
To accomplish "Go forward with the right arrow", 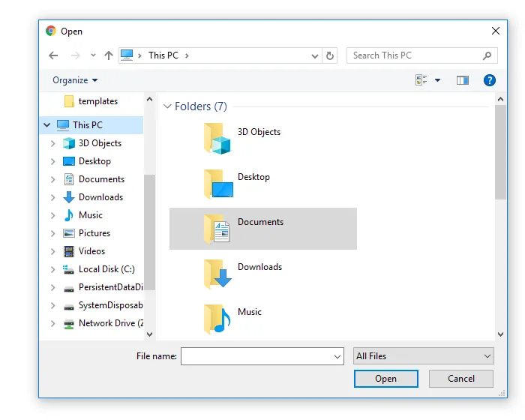I will 76,55.
